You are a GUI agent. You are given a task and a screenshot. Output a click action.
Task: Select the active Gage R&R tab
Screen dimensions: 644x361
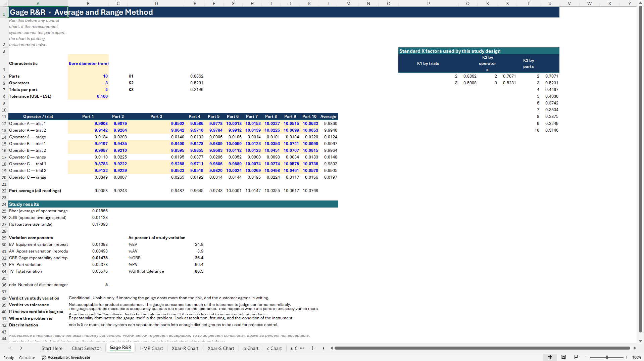pos(120,348)
